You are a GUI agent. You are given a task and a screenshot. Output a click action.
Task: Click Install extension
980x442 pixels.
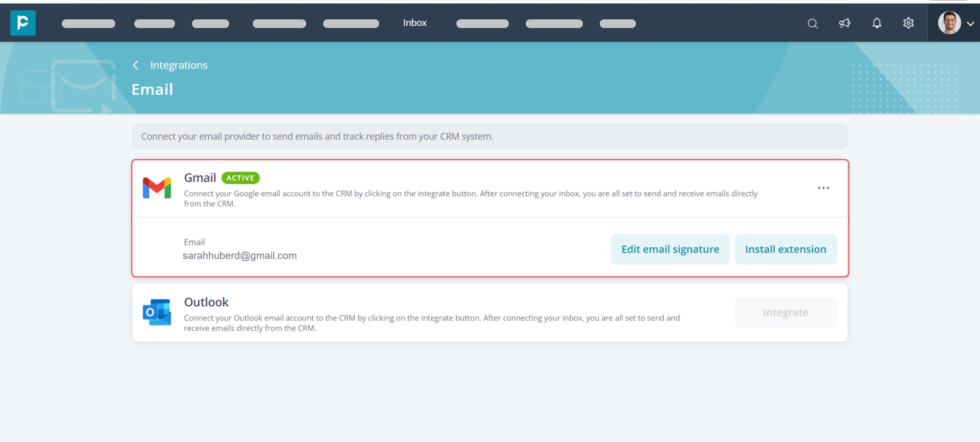click(786, 249)
